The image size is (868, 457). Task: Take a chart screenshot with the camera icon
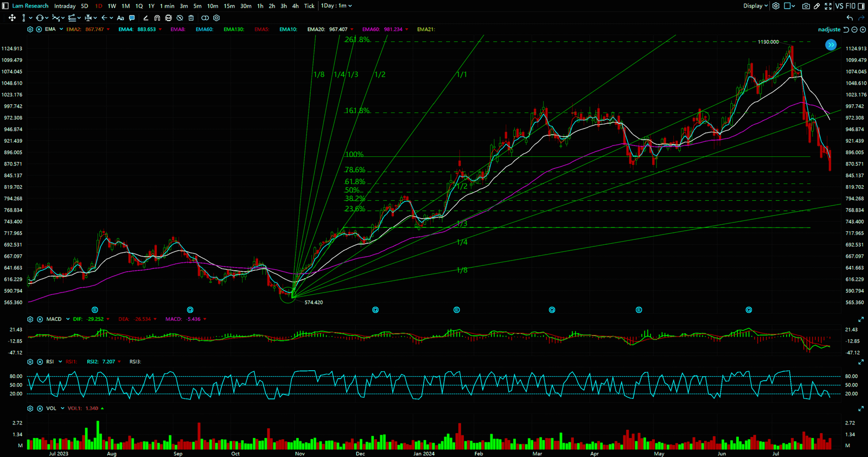pos(806,6)
